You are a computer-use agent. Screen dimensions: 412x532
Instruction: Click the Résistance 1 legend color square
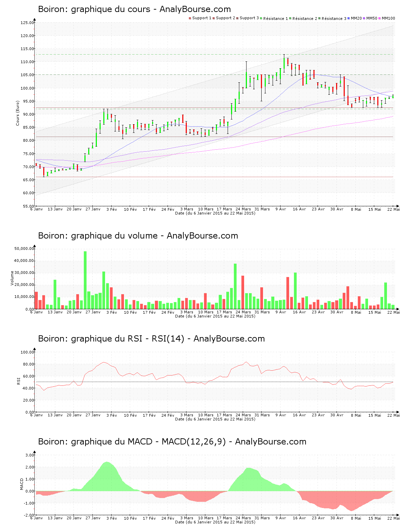pyautogui.click(x=261, y=18)
